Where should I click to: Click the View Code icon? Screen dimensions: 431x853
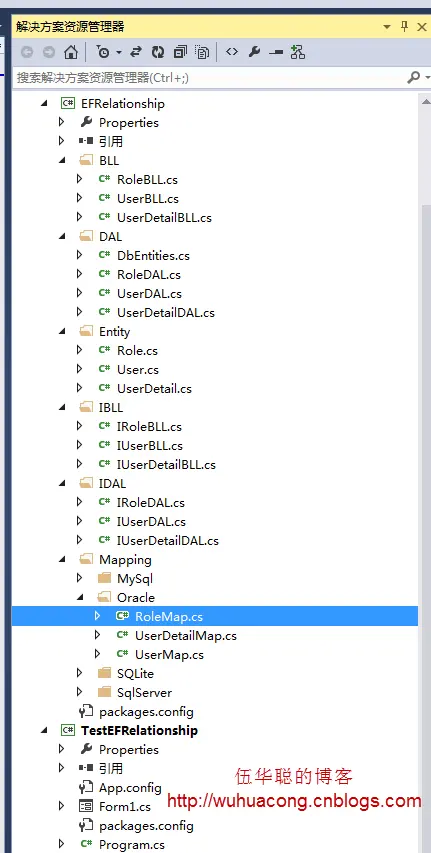(232, 52)
